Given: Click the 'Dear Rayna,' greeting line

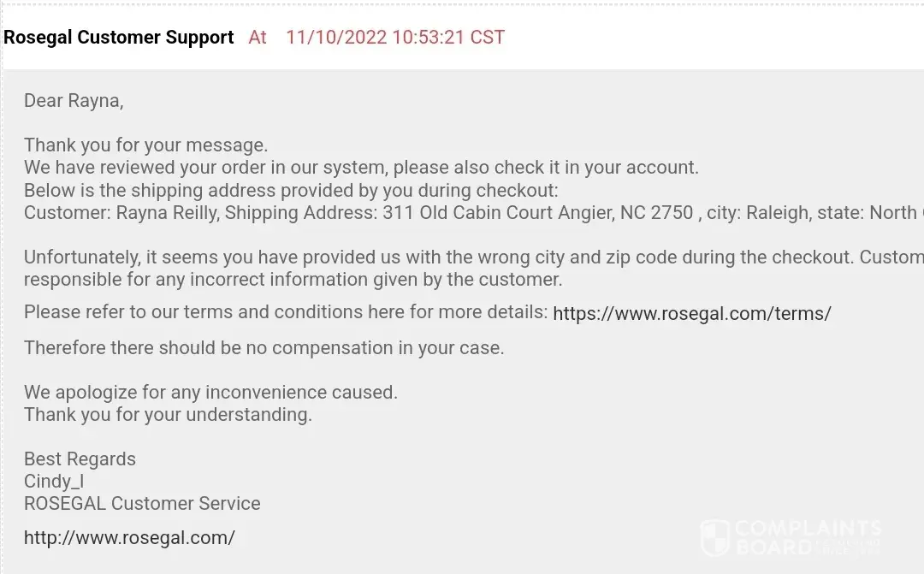Looking at the screenshot, I should (x=74, y=101).
